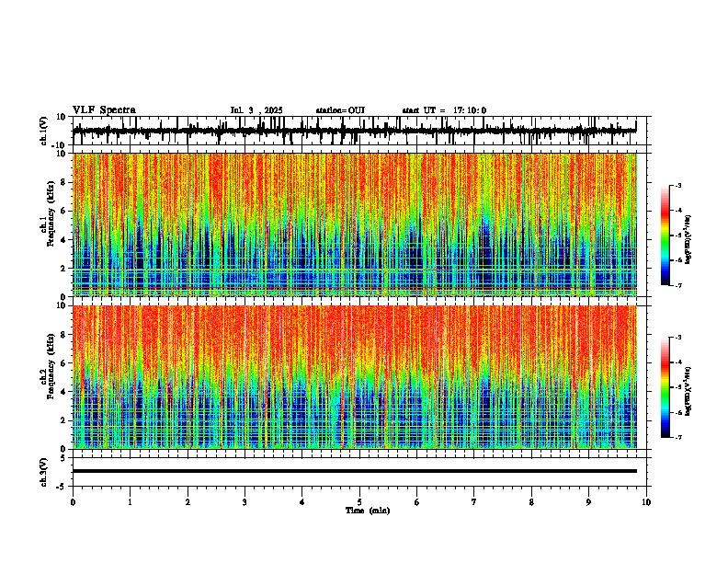This screenshot has height=563, width=728.
Task: Click the 'VLF Spectra' plot title
Action: pyautogui.click(x=104, y=110)
